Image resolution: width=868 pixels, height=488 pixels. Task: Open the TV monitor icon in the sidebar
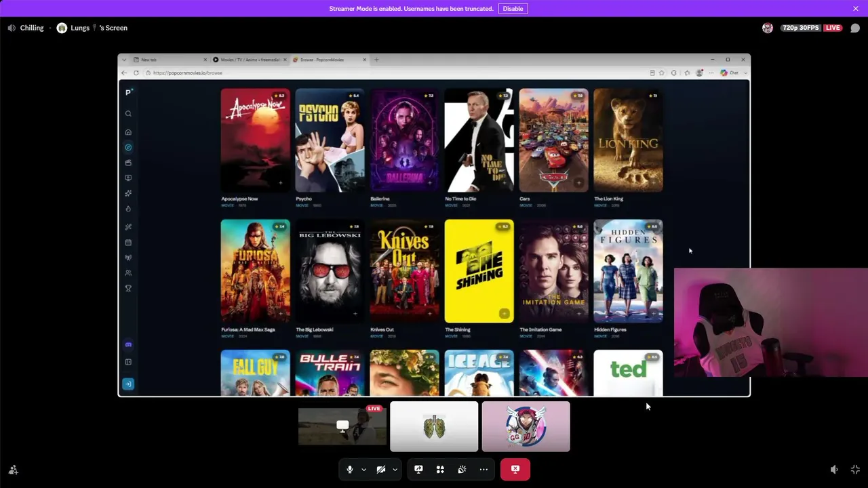coord(128,178)
